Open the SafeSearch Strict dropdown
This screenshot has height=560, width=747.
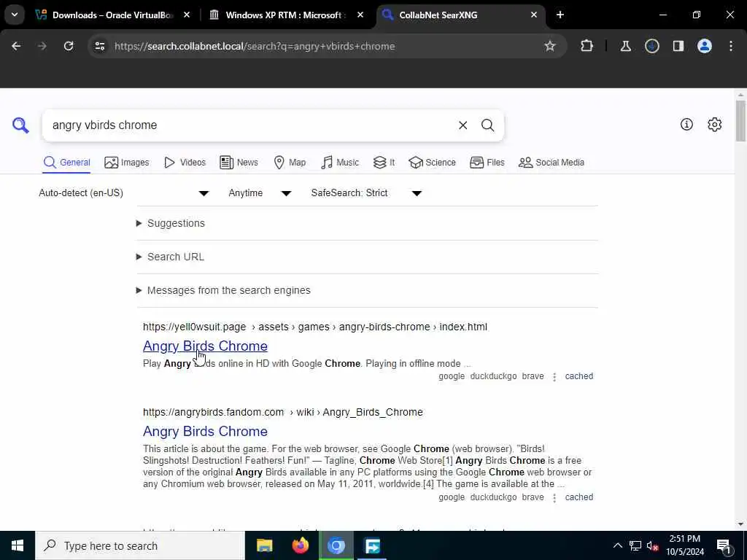coord(366,192)
